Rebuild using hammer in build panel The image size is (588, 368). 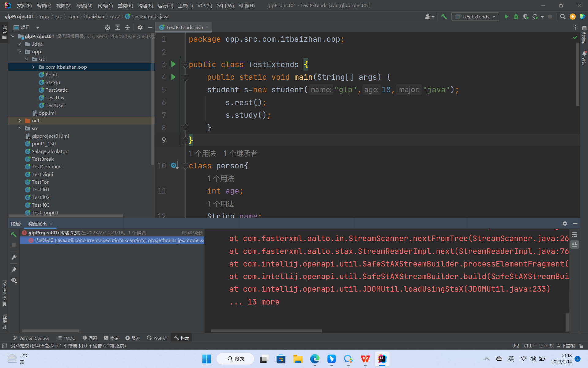pos(14,235)
